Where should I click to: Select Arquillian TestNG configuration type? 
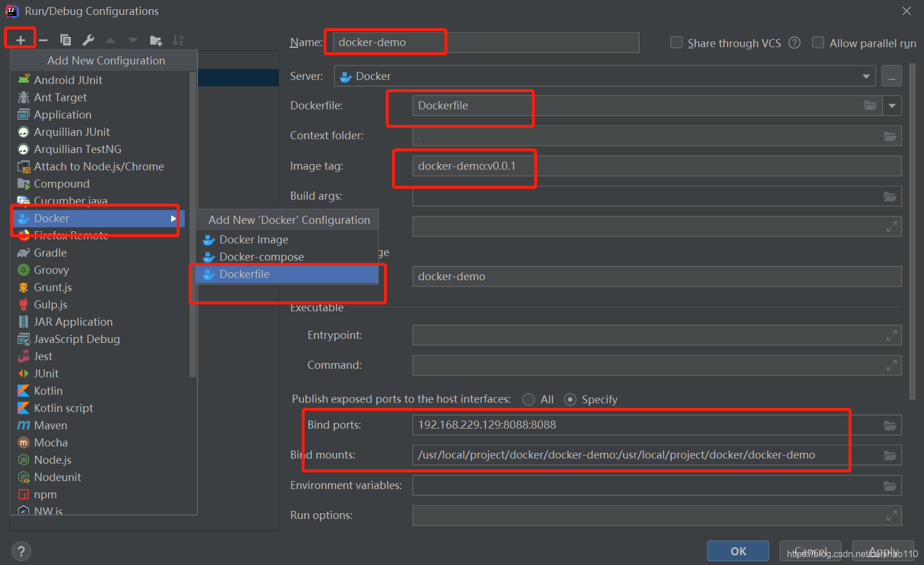point(101,149)
